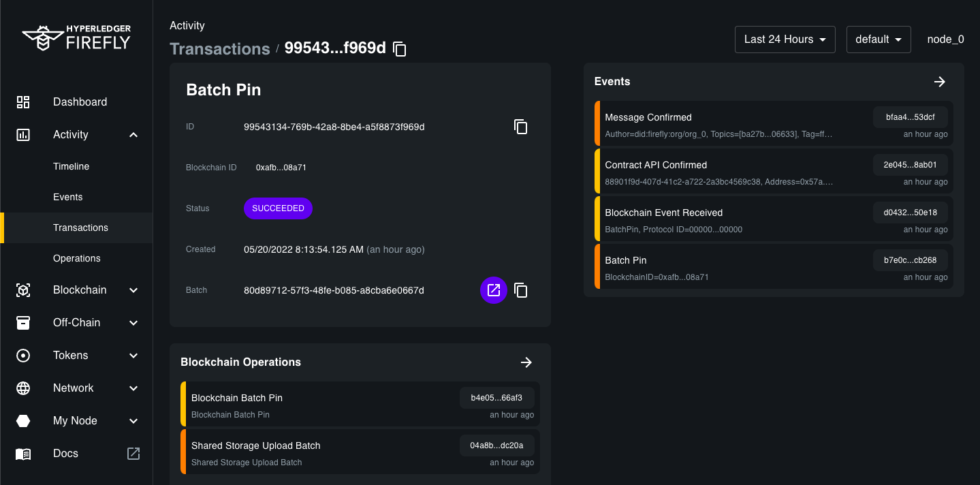Open Blockchain Operations arrow icon
Image resolution: width=980 pixels, height=485 pixels.
coord(526,362)
